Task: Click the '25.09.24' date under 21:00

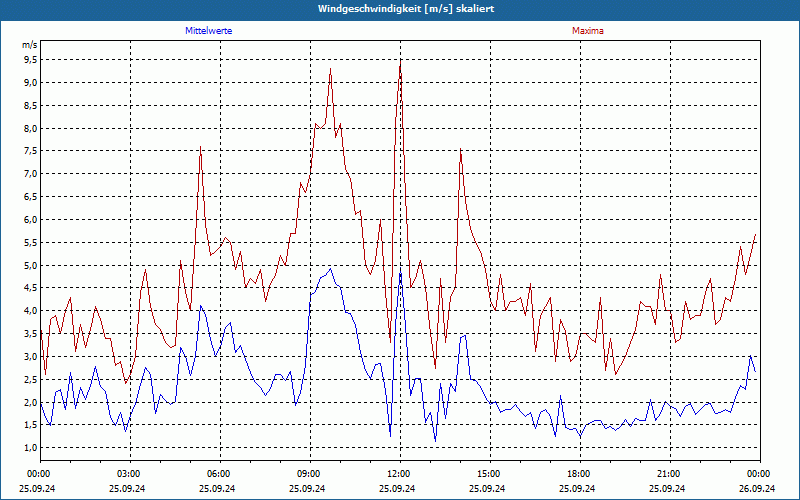Action: point(667,488)
